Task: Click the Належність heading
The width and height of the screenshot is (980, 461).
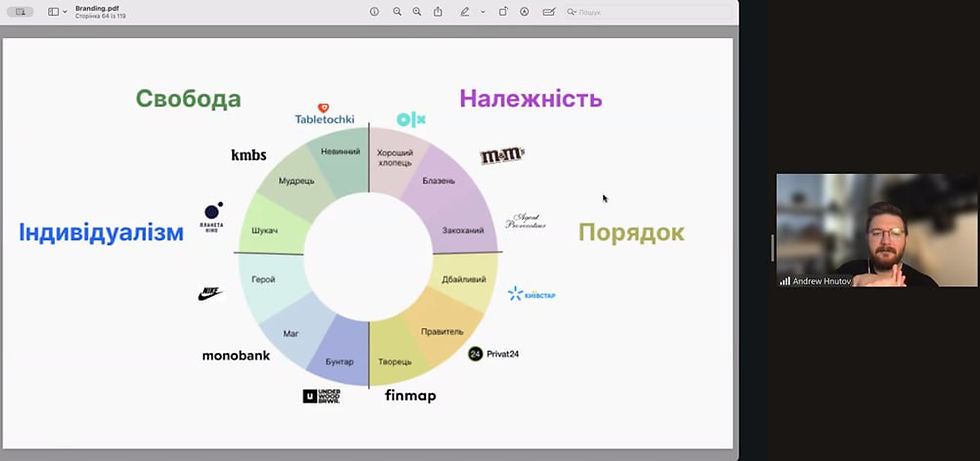Action: [x=531, y=98]
